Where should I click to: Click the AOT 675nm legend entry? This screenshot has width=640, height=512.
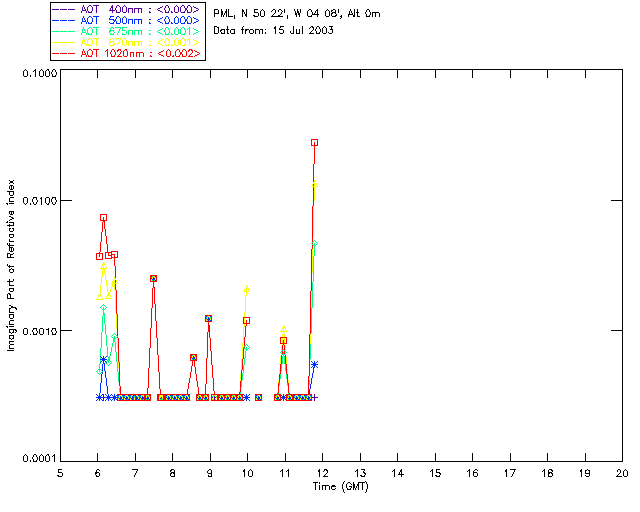pos(127,31)
